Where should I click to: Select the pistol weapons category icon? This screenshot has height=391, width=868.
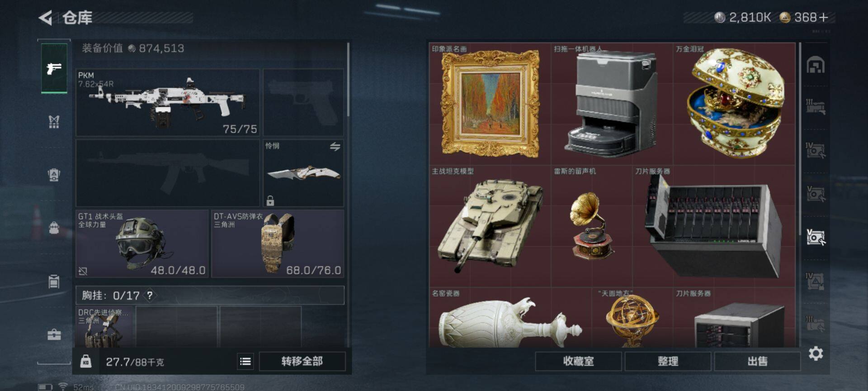54,68
